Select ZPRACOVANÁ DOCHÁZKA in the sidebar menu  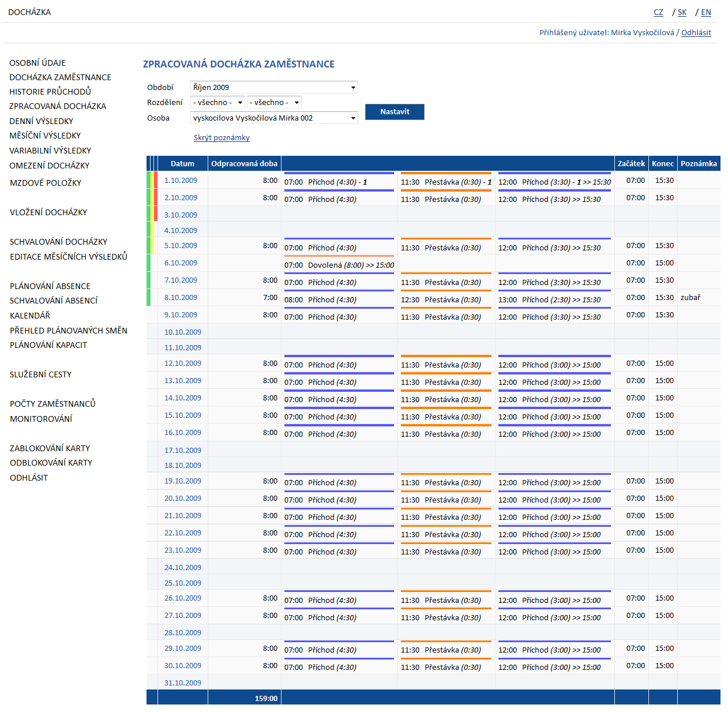pyautogui.click(x=58, y=106)
